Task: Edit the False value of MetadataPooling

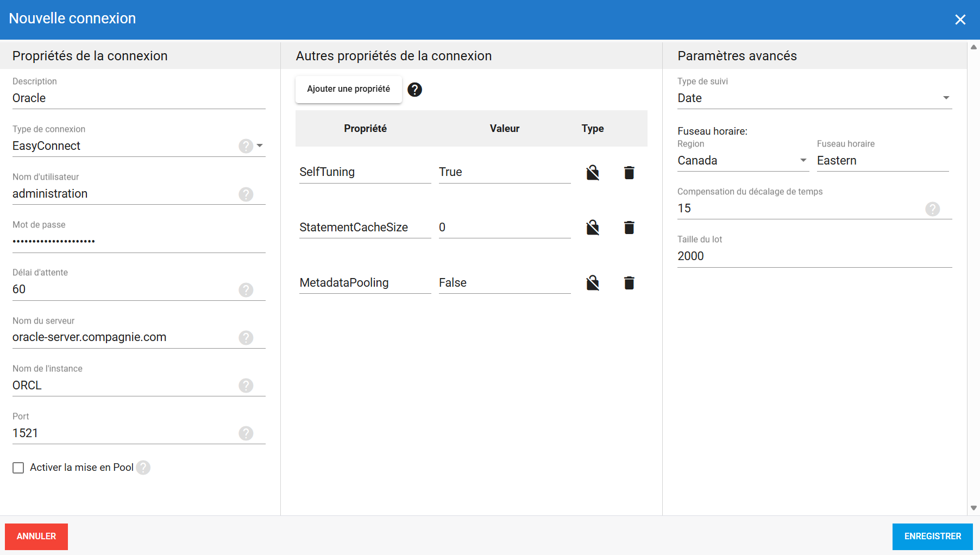Action: 505,283
